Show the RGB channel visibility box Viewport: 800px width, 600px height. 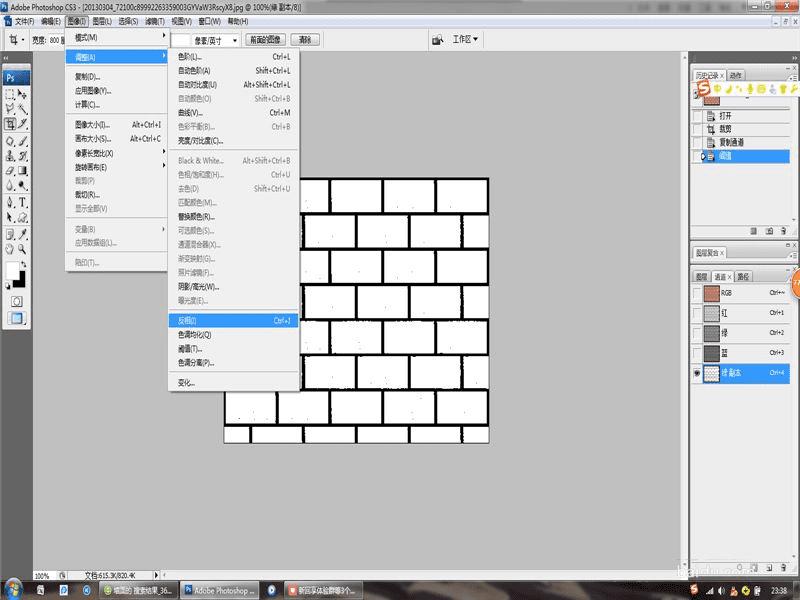697,294
